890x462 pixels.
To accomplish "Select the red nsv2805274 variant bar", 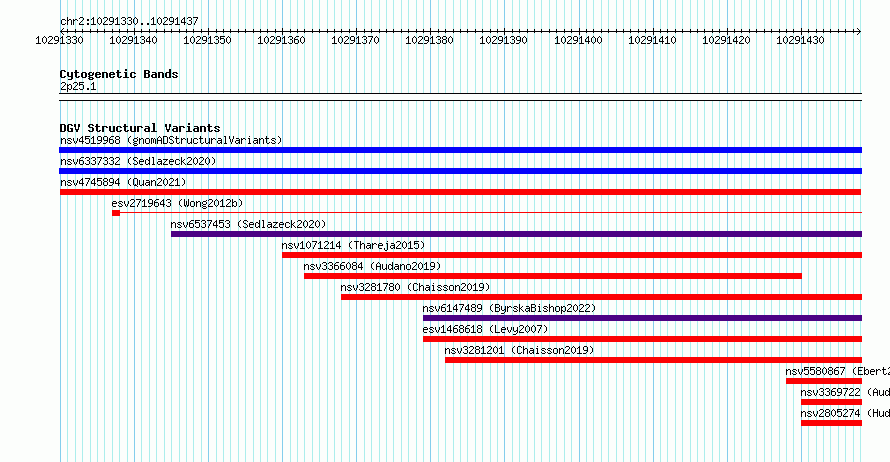I will (x=831, y=423).
